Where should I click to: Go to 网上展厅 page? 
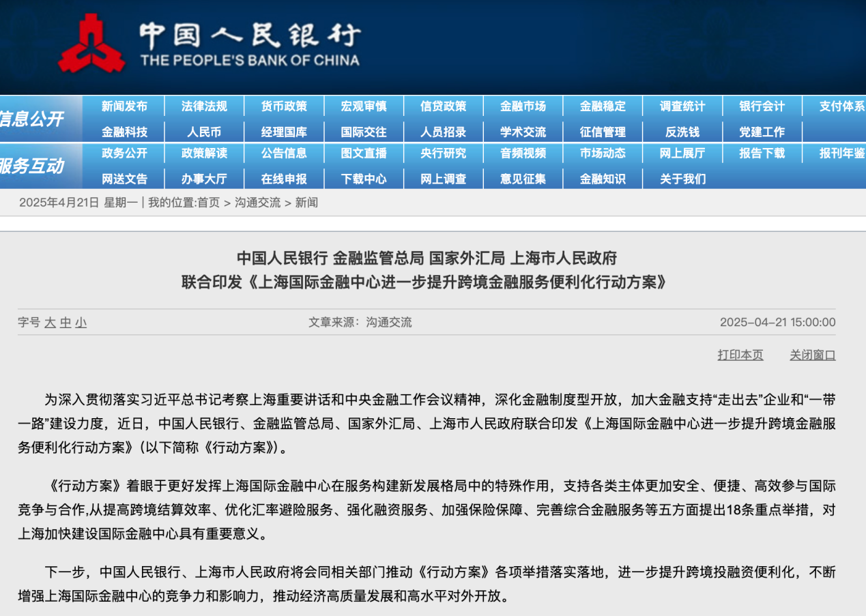(682, 153)
